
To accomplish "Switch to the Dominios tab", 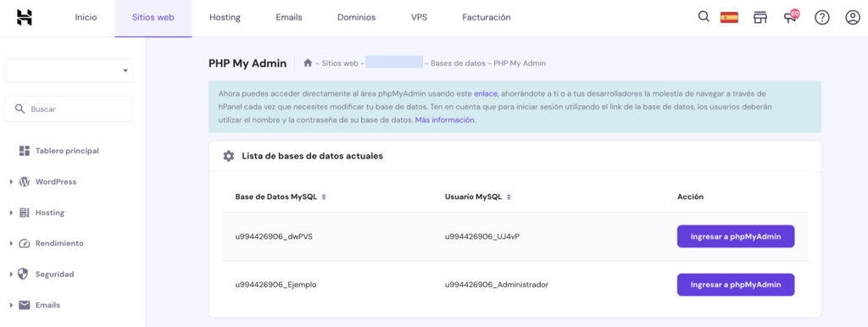I will [357, 18].
